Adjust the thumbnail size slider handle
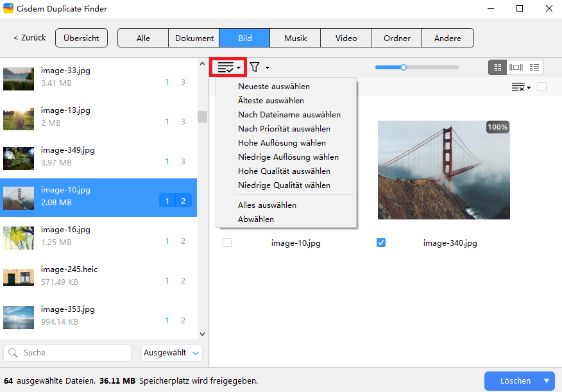Screen dimensions: 562x392 tap(404, 67)
